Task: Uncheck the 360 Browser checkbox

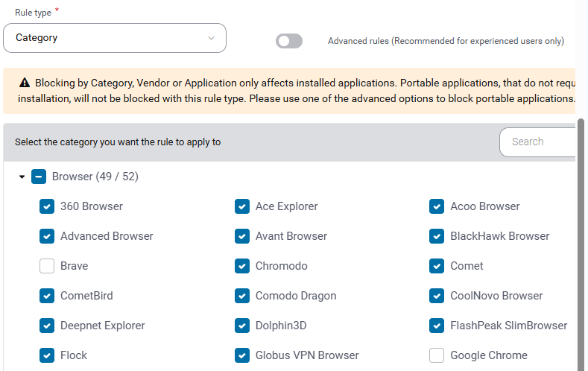Action: (x=47, y=206)
